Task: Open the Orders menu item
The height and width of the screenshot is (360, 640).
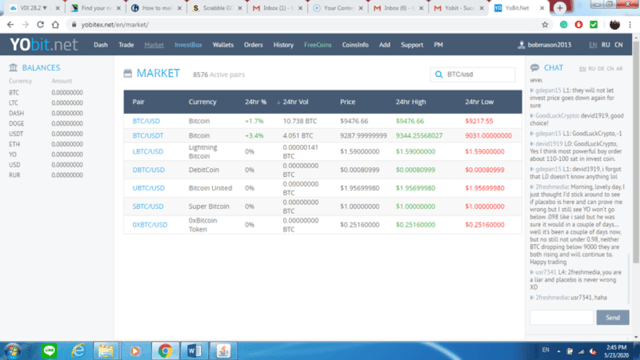Action: coord(253,45)
